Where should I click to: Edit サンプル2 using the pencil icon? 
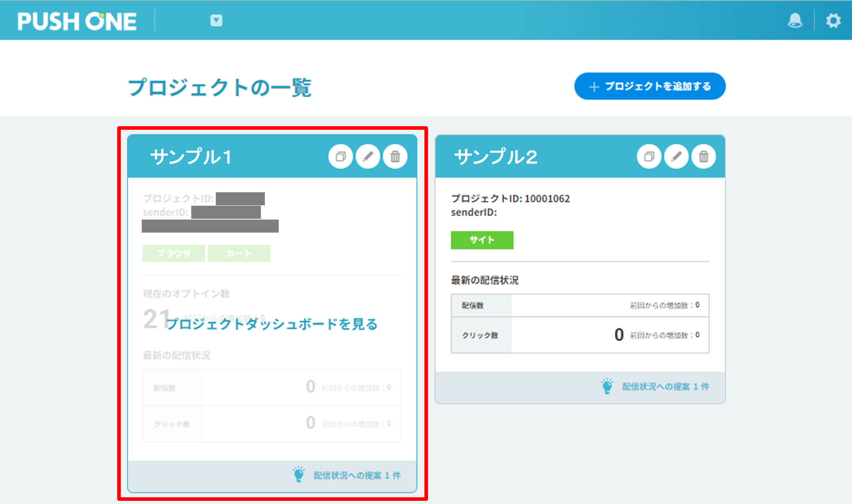point(676,157)
